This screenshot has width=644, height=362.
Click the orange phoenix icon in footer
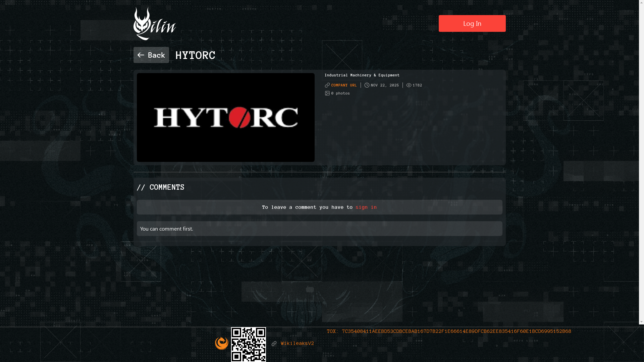pos(221,343)
